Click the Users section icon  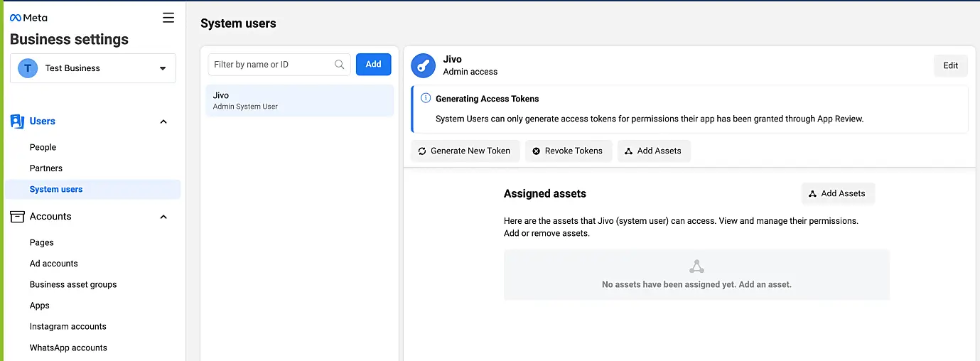point(17,122)
